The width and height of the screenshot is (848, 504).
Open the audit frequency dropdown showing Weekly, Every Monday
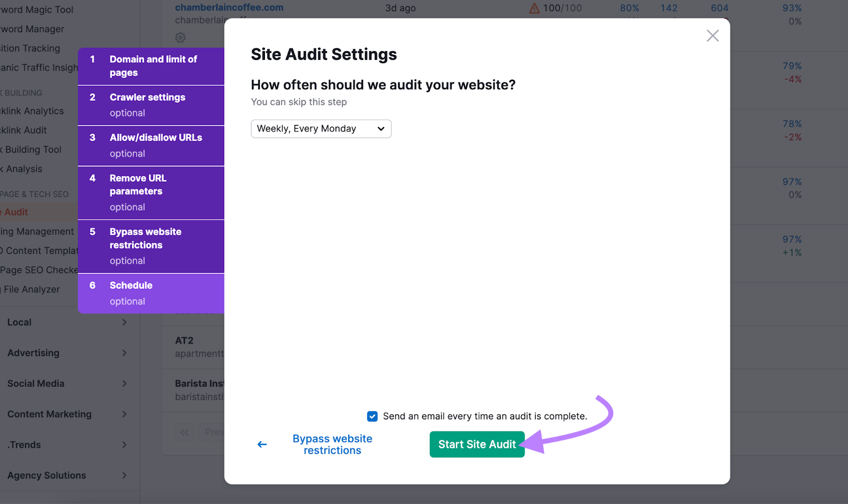[321, 128]
